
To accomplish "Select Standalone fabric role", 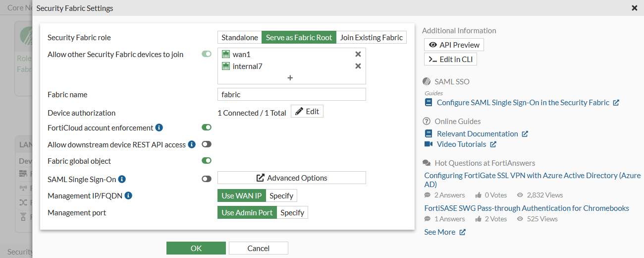I will point(240,38).
